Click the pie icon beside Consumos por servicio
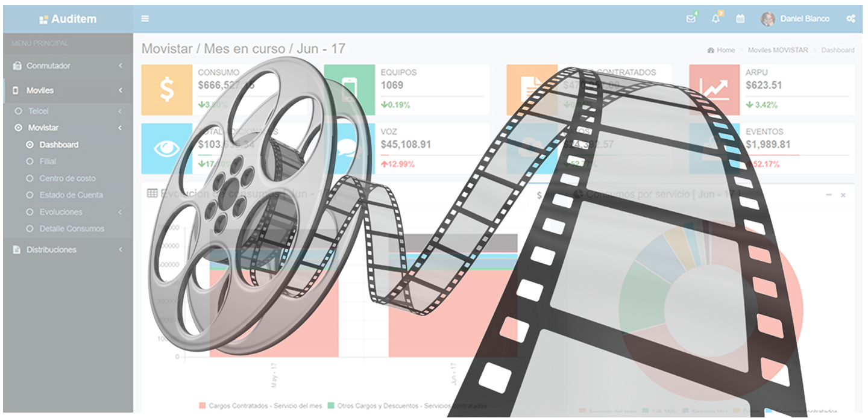 click(578, 195)
